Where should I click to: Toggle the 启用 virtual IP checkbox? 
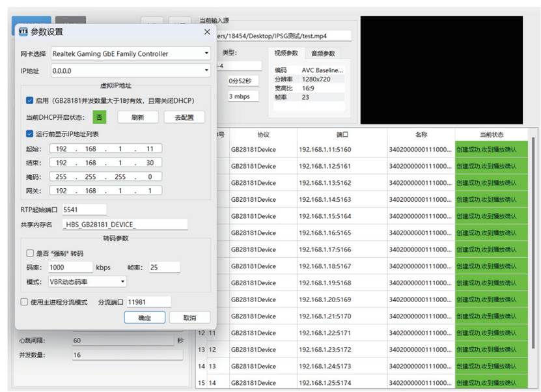click(x=30, y=100)
